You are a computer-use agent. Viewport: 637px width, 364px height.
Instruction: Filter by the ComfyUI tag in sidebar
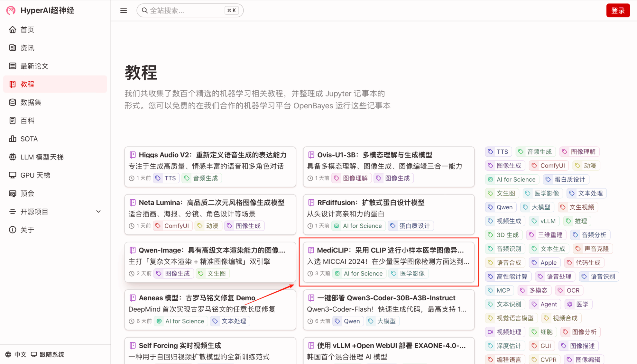(x=549, y=166)
